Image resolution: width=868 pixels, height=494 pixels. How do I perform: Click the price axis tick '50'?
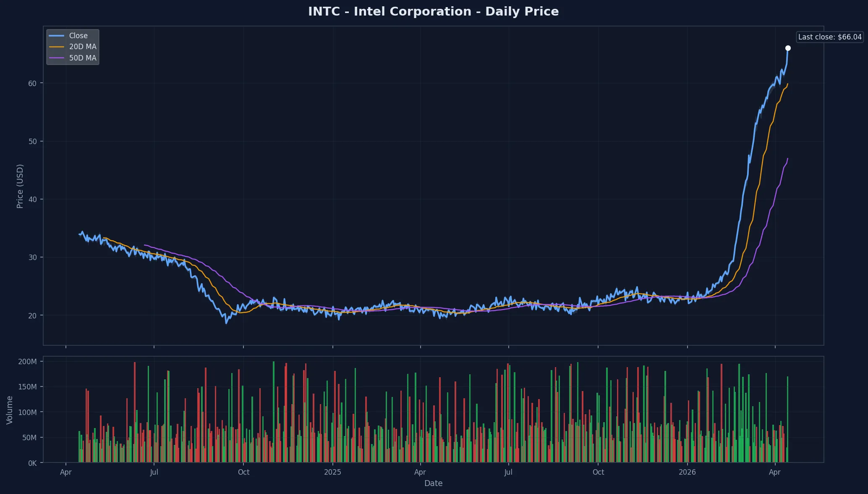[x=32, y=141]
